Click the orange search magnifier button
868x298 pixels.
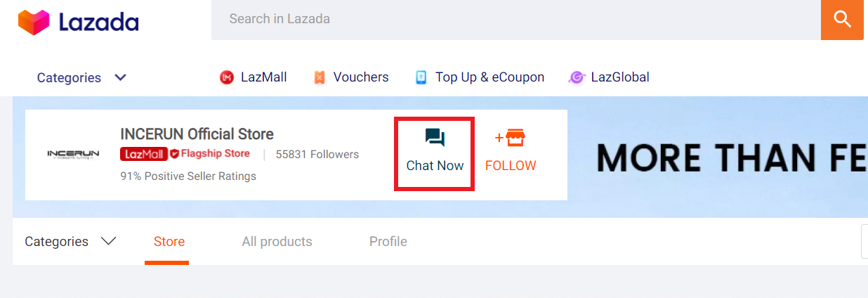click(x=842, y=19)
